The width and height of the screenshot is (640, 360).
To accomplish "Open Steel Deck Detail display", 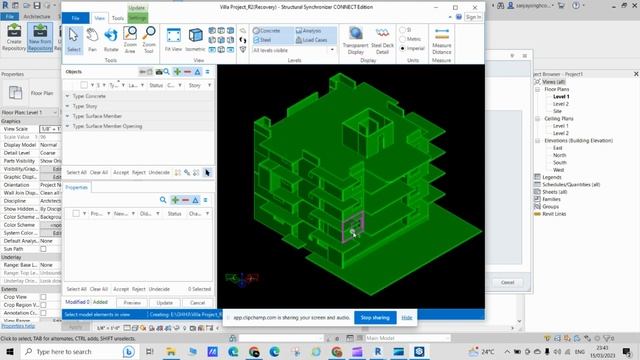I will 382,40.
